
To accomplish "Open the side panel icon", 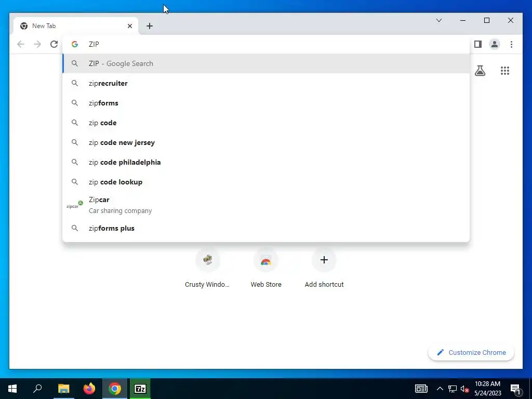I will pyautogui.click(x=478, y=44).
